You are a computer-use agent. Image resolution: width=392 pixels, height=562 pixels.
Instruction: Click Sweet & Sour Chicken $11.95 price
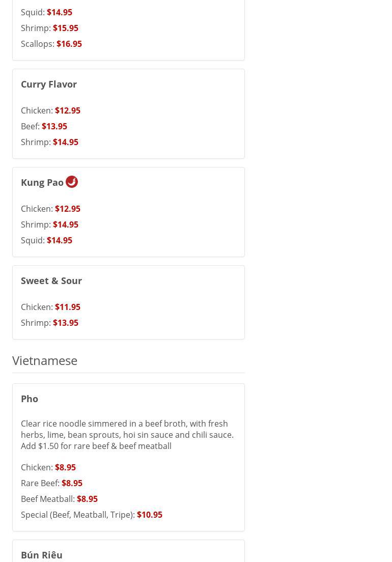tap(68, 307)
